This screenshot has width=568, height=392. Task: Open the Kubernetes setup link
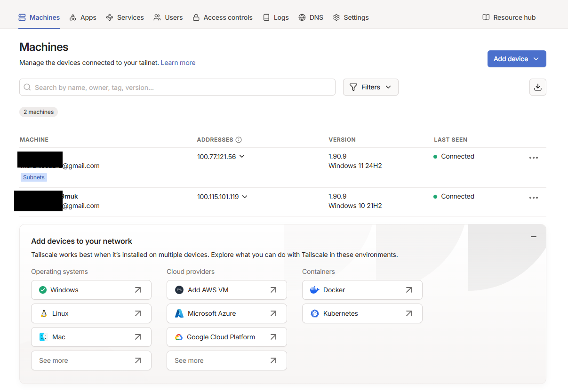[362, 313]
